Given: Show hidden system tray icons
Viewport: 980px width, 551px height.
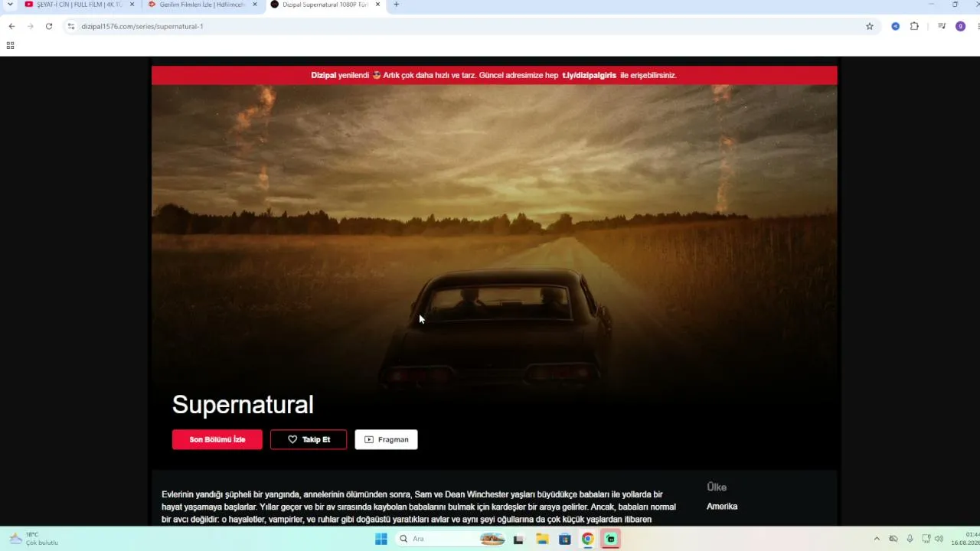Looking at the screenshot, I should click(877, 539).
